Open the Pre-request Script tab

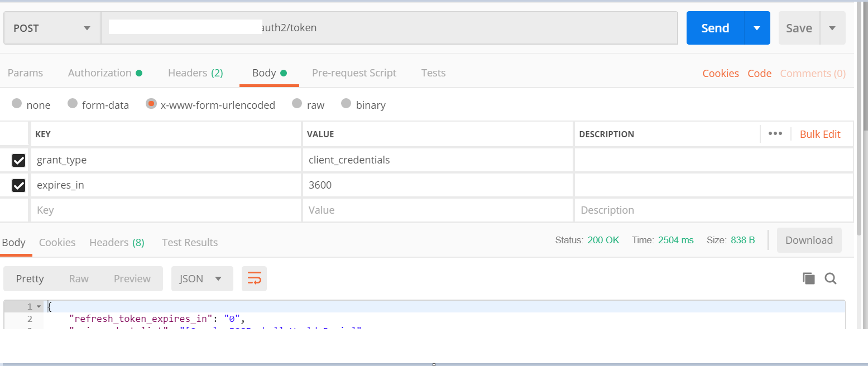[354, 73]
